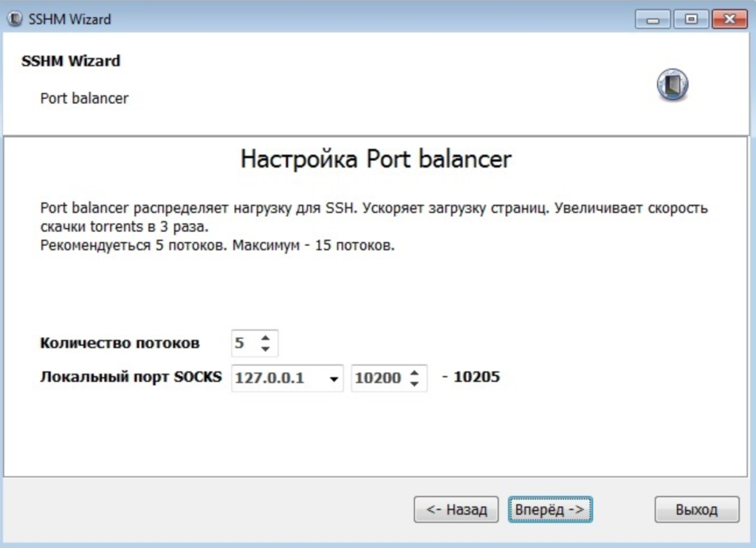Screen dimensions: 756x548
Task: Click the door logo icon below the title bar
Action: (671, 85)
